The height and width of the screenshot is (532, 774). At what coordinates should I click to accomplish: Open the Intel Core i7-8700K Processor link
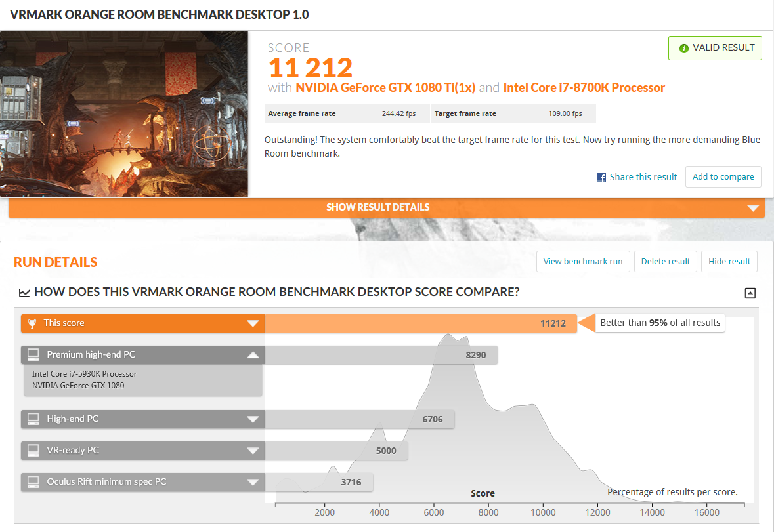(584, 88)
